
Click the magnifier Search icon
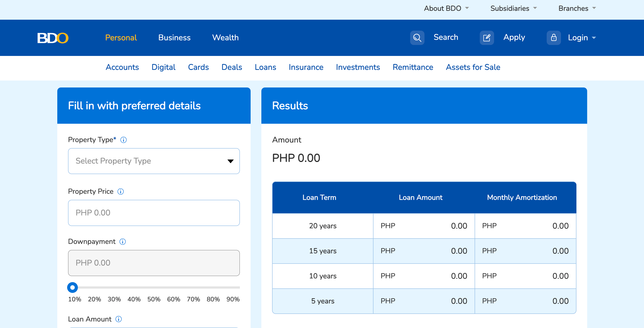coord(417,38)
